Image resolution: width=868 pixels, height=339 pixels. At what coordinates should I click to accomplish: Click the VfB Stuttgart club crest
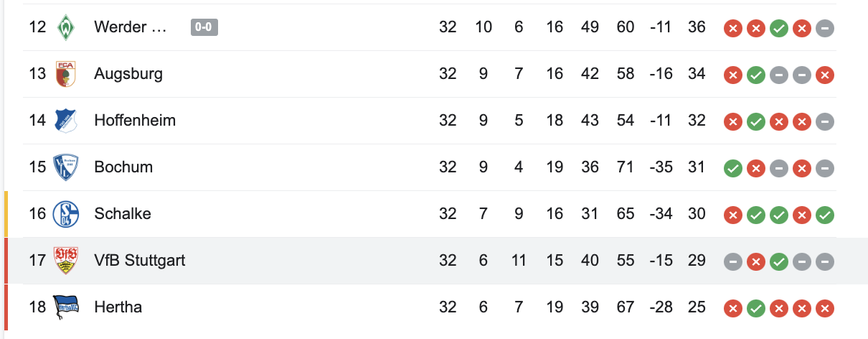66,261
